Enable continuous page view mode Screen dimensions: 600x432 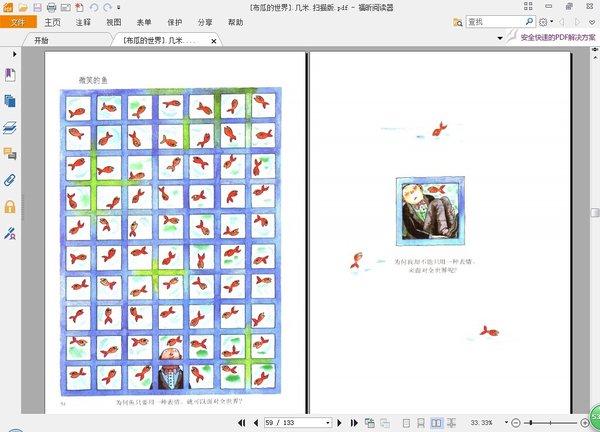(421, 423)
